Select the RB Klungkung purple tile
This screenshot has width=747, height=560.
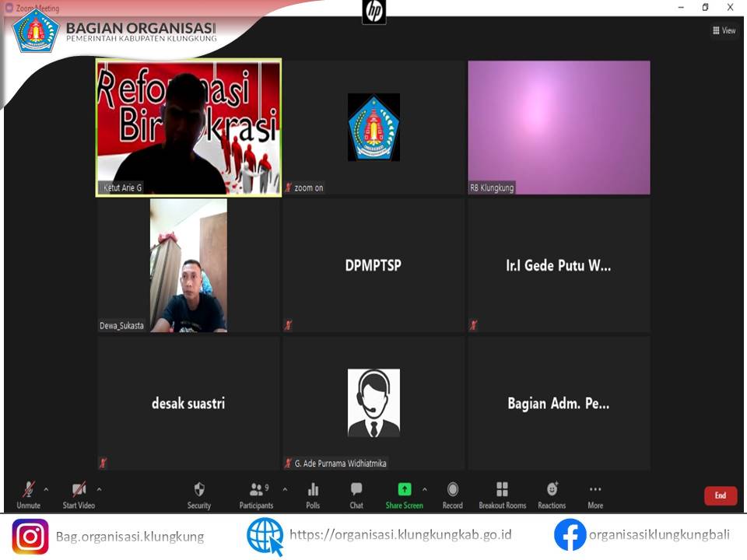pos(559,127)
